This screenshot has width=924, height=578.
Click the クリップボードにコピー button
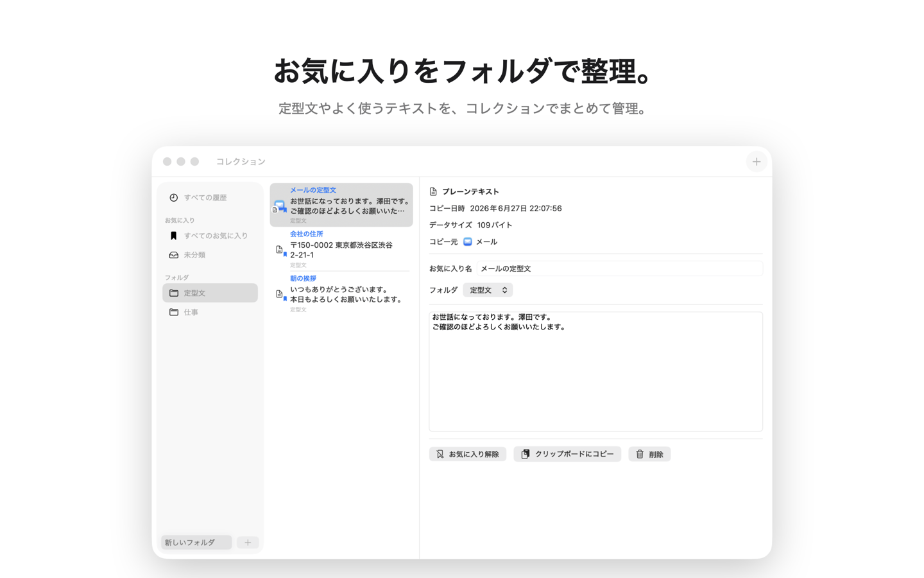point(567,454)
